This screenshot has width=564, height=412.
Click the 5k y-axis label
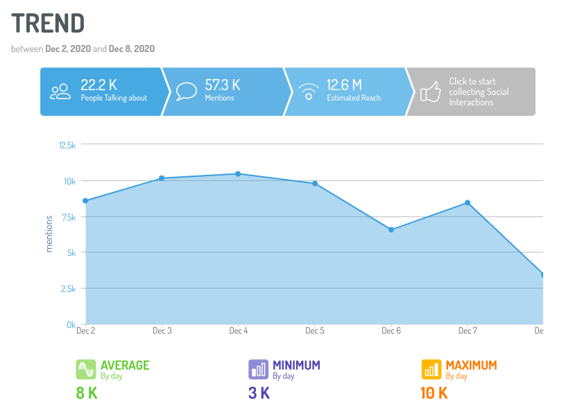pyautogui.click(x=71, y=253)
